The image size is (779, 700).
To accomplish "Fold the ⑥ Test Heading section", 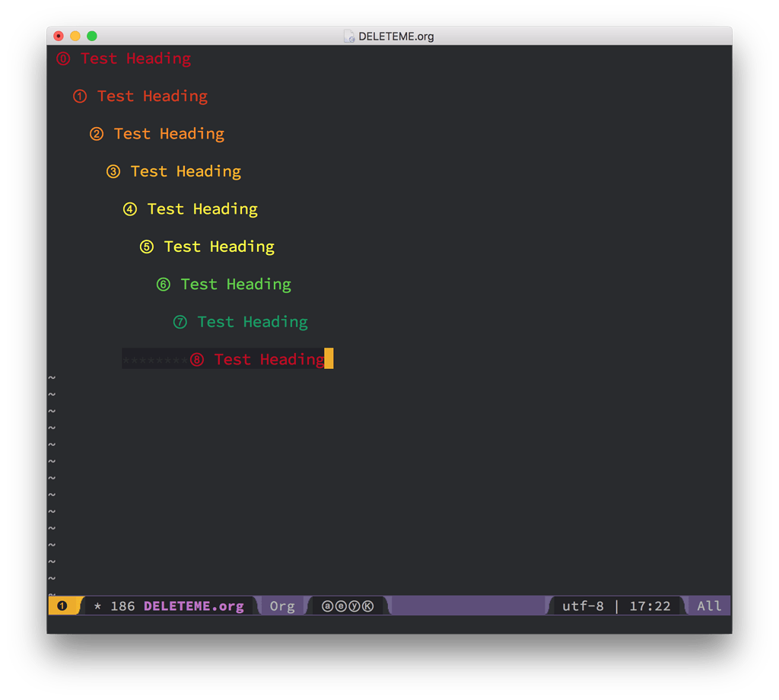I will [163, 284].
